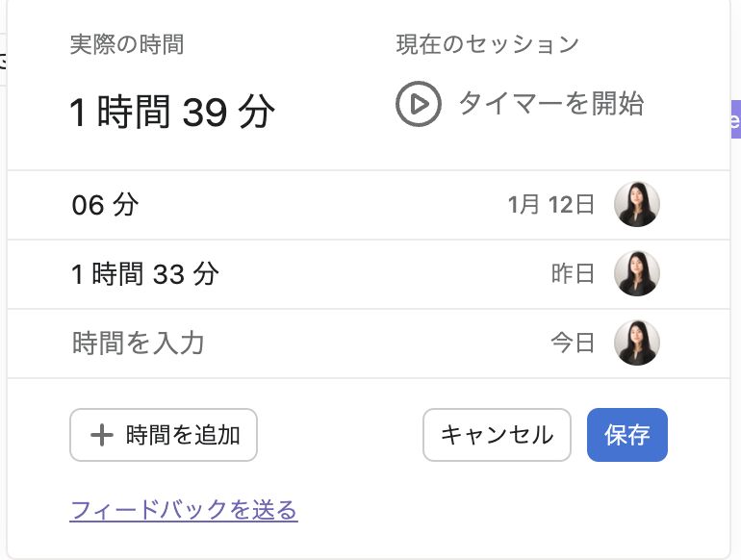Open the 1月 12日 date picker

(551, 205)
